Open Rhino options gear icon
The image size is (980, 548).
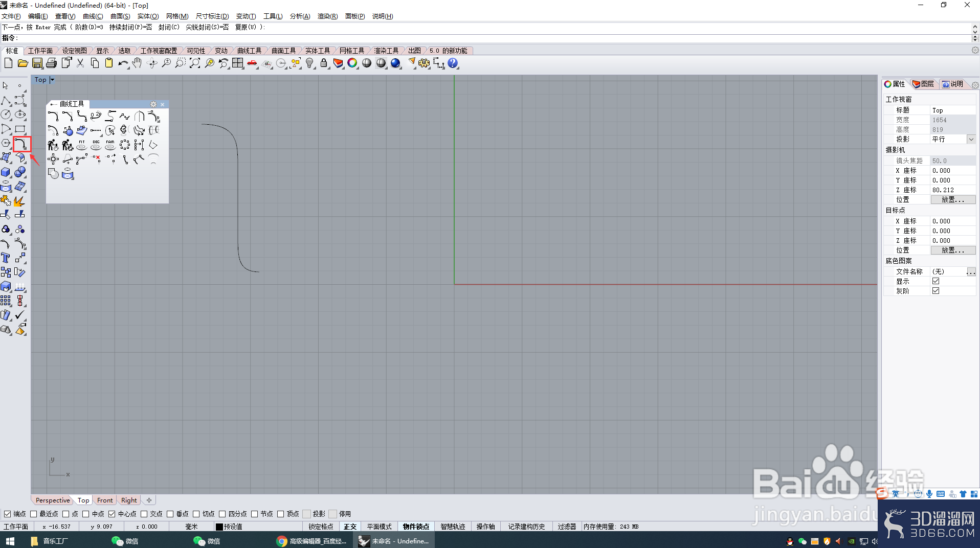pyautogui.click(x=424, y=63)
